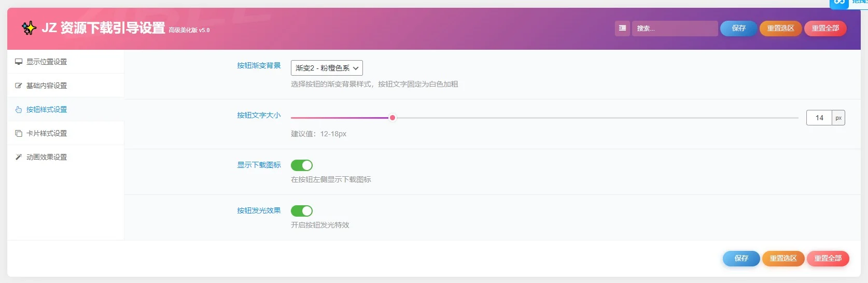The height and width of the screenshot is (283, 868).
Task: Switch to 基础内容设置 section
Action: pyautogui.click(x=65, y=86)
